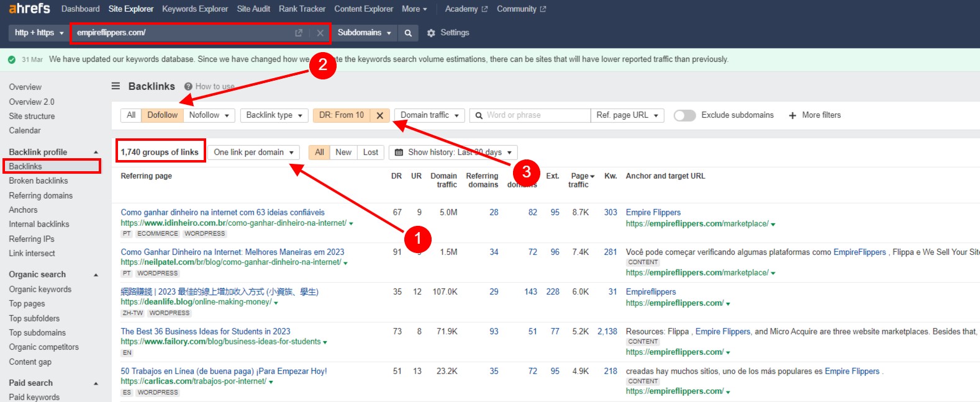The height and width of the screenshot is (402, 980).
Task: Click in the Word or phrase search field
Action: [530, 115]
